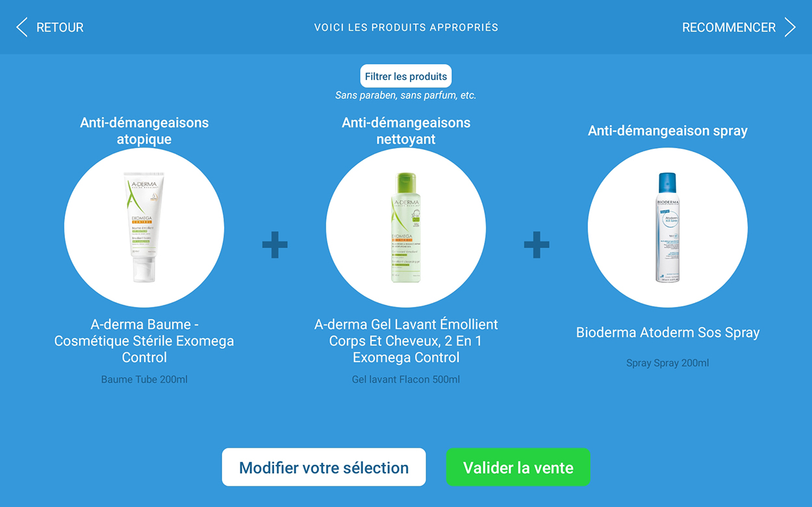Click the back chevron arrow icon
Image resolution: width=812 pixels, height=507 pixels.
click(21, 27)
